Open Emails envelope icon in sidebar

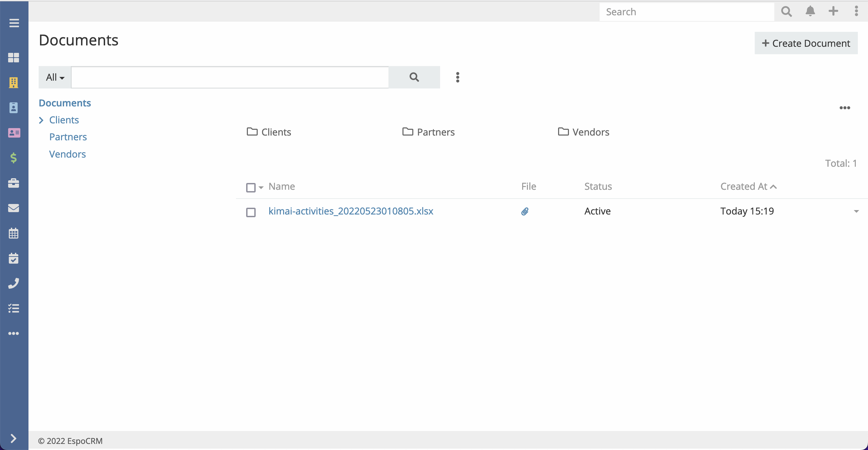coord(14,208)
